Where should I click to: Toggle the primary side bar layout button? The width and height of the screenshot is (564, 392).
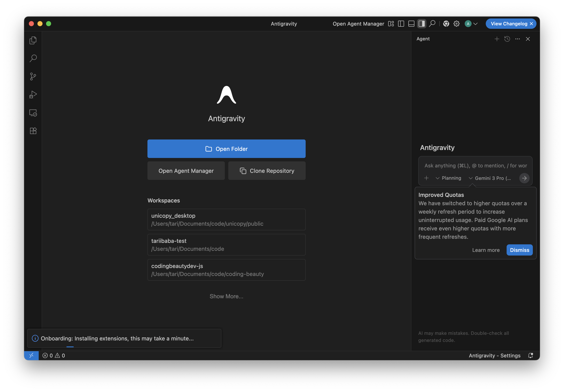tap(401, 24)
